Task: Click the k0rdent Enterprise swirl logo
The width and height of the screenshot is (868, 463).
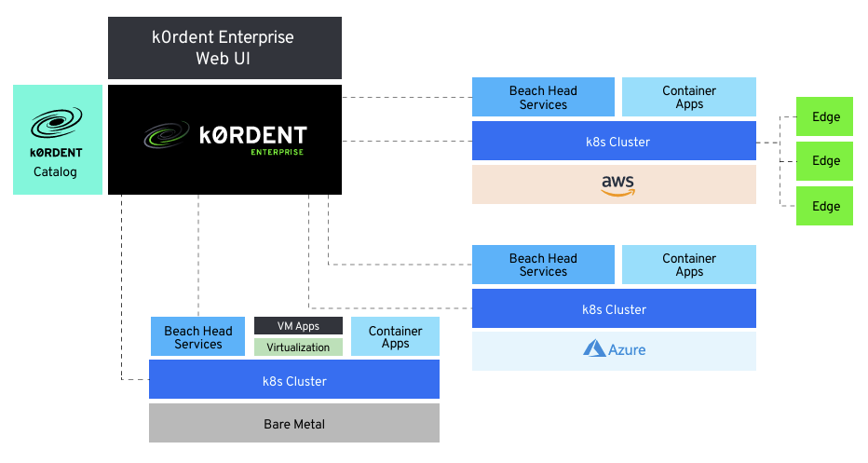Action: click(167, 134)
